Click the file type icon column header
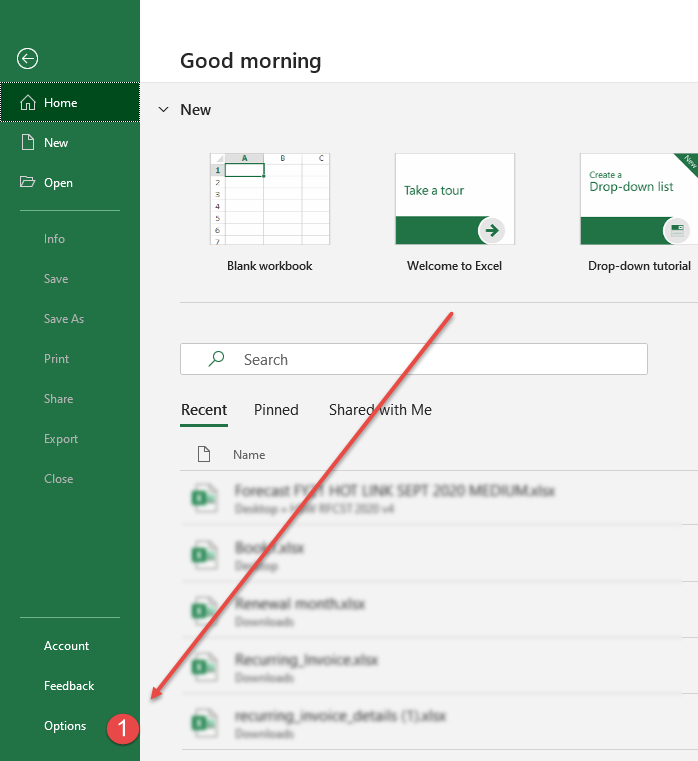 (204, 454)
